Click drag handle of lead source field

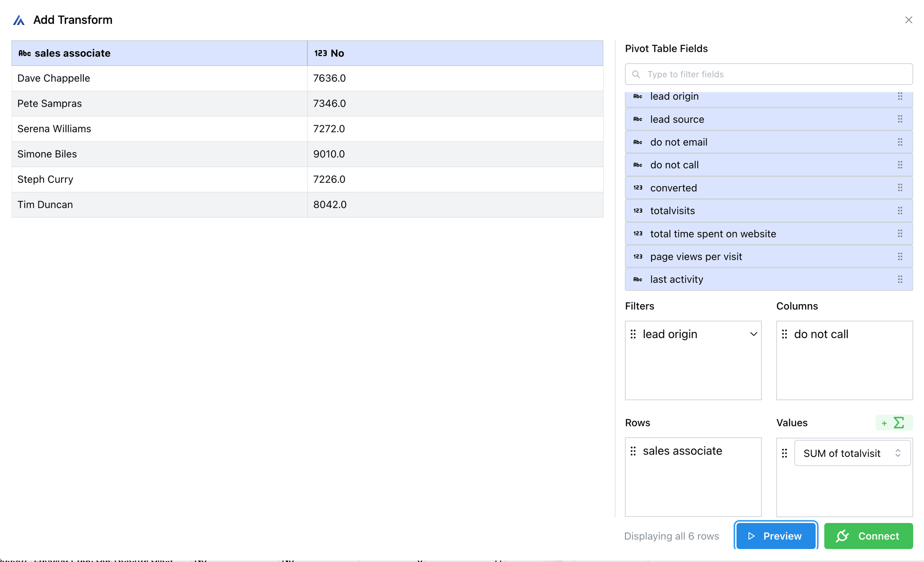point(900,119)
